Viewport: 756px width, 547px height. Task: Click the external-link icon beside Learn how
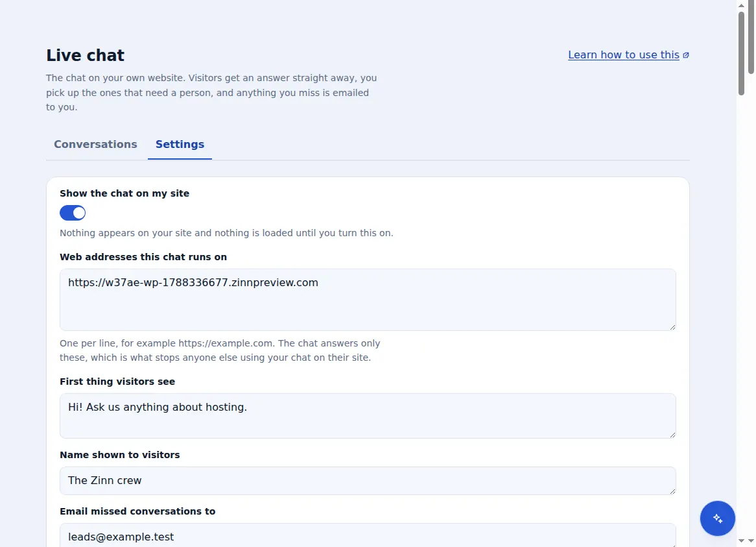click(686, 55)
